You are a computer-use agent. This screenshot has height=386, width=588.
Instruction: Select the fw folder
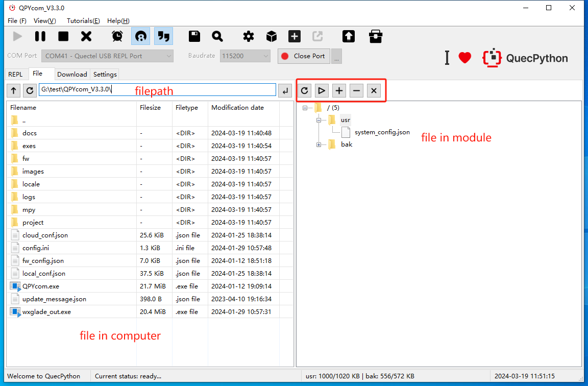point(150,159)
